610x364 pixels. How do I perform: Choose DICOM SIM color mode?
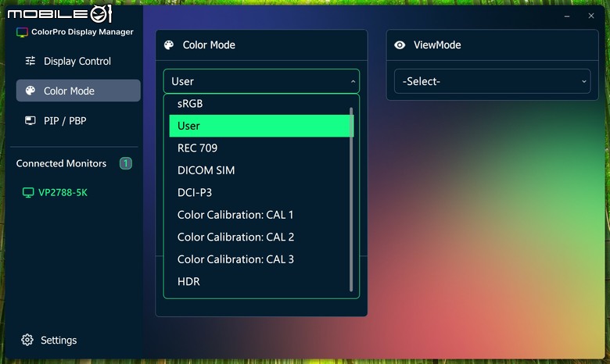coord(260,170)
